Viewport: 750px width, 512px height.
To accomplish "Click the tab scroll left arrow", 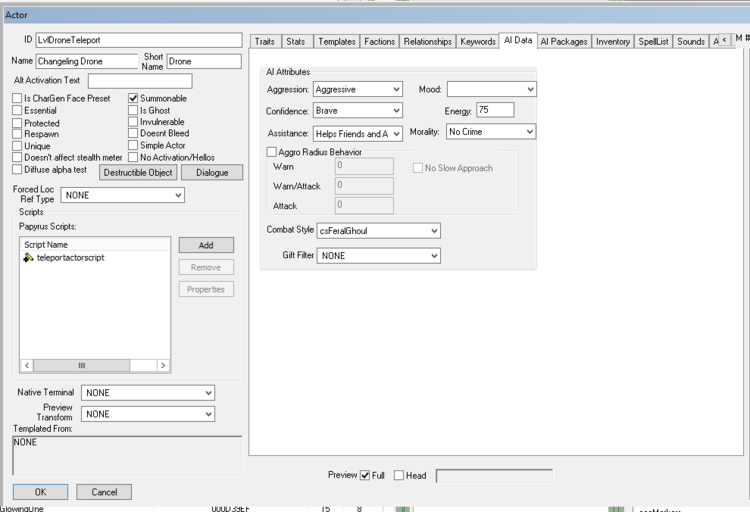I will tap(724, 40).
